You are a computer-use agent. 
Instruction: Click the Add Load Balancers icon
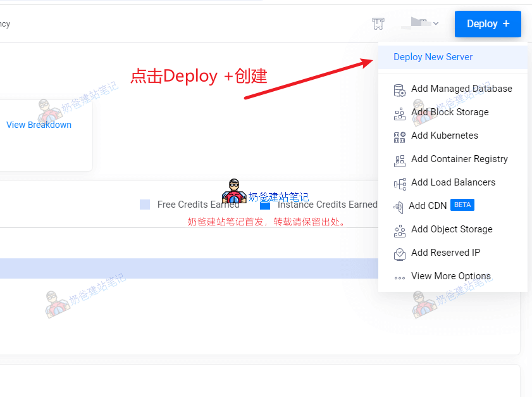coord(400,184)
